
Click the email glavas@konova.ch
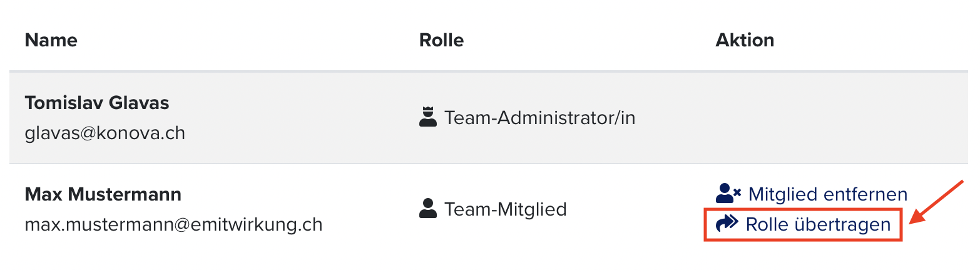pyautogui.click(x=105, y=133)
